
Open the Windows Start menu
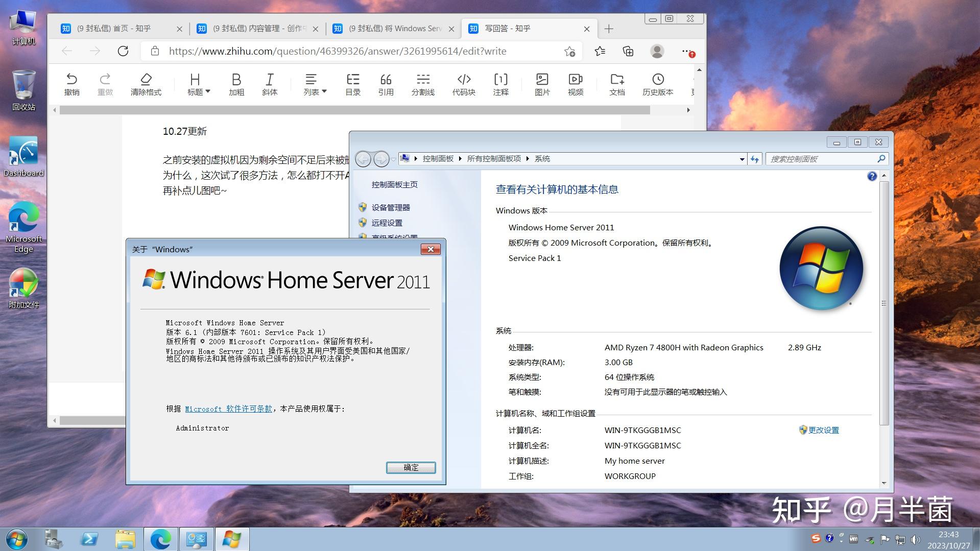[x=16, y=539]
